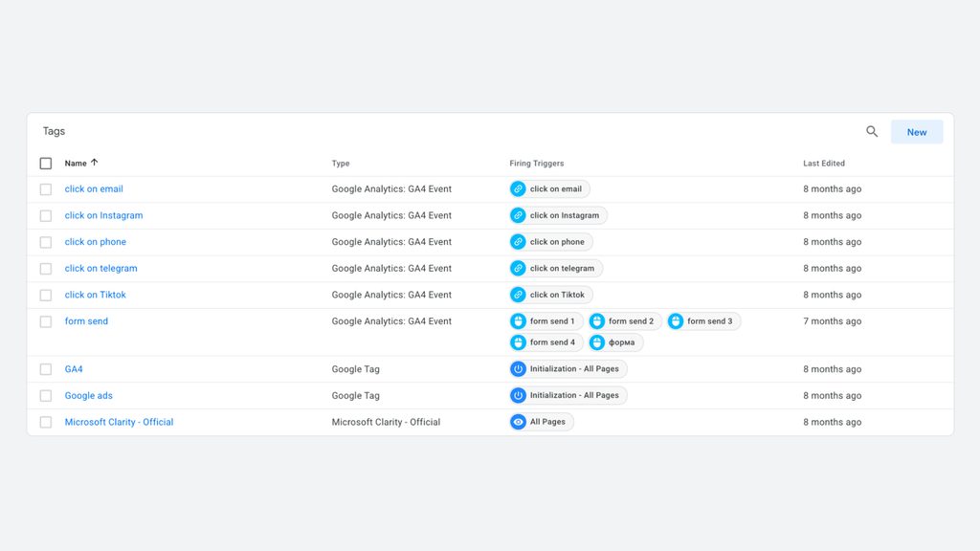Click 'Google Tag' type in the GA4 row
The image size is (980, 551).
355,369
